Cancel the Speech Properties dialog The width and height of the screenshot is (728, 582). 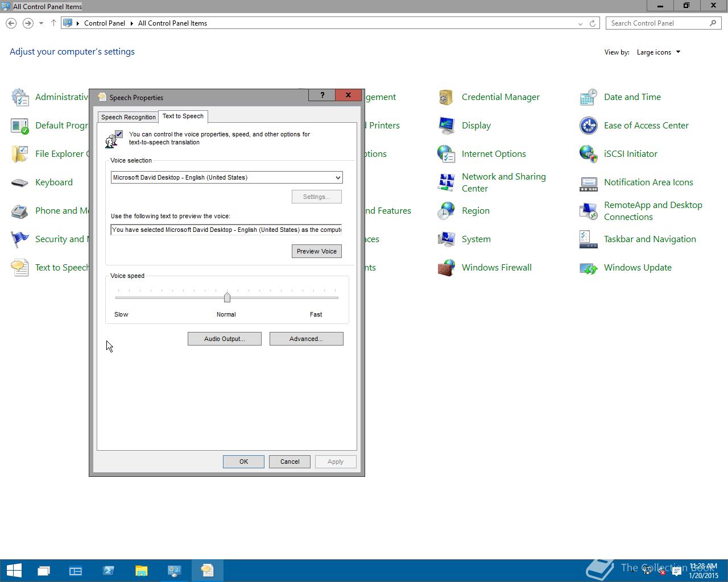[289, 462]
